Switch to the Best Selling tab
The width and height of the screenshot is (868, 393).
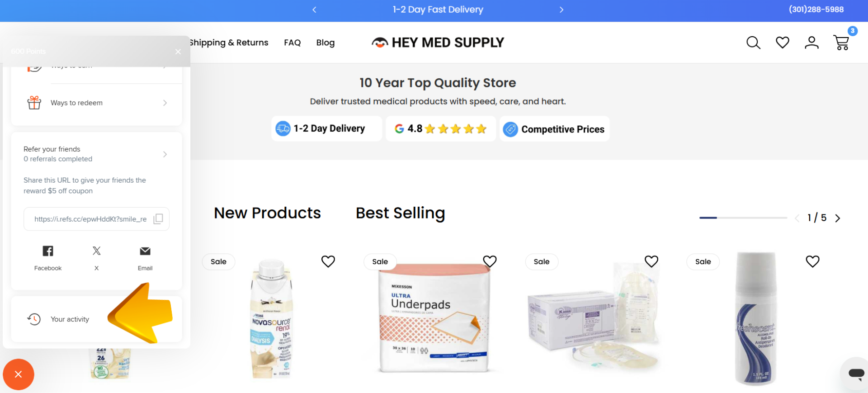tap(400, 213)
